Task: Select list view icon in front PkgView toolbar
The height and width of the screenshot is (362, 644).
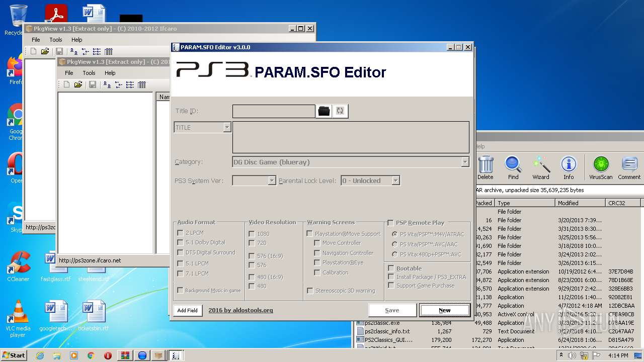Action: tap(130, 84)
